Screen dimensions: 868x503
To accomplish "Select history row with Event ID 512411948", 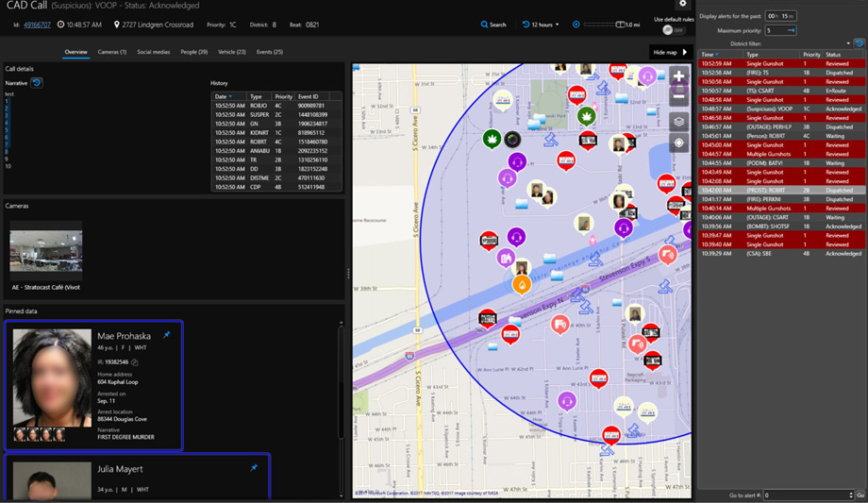I will [276, 187].
